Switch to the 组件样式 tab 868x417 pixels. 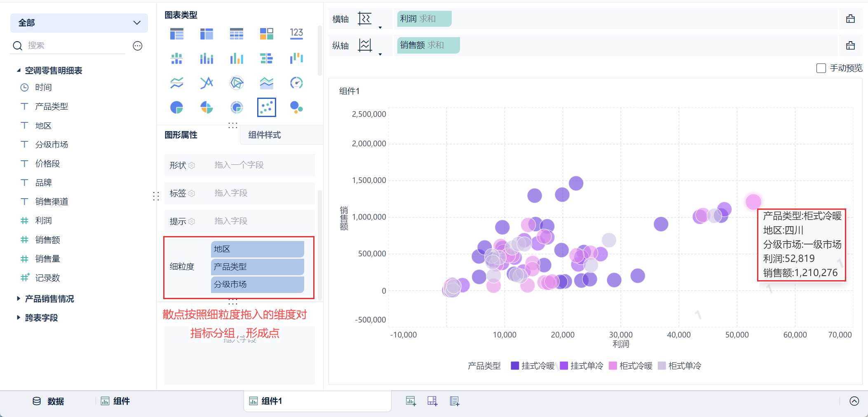265,135
